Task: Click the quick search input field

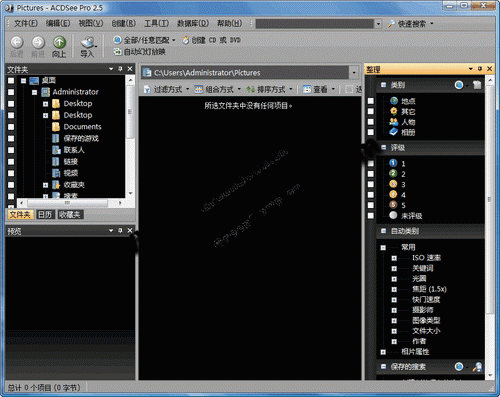Action: click(314, 24)
